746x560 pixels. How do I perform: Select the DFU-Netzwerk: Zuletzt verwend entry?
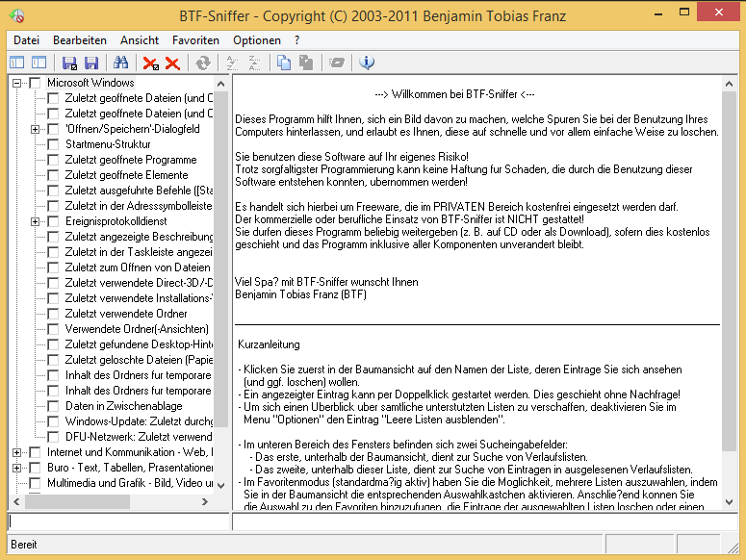[x=139, y=437]
